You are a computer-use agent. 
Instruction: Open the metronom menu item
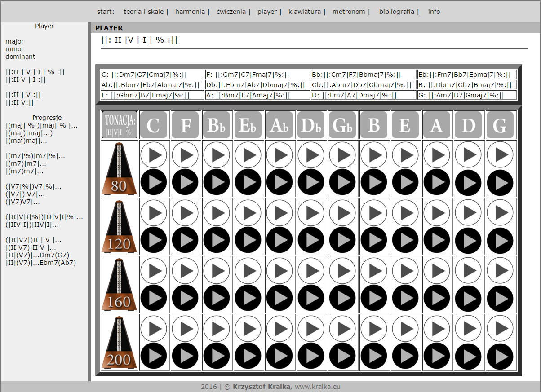point(349,12)
